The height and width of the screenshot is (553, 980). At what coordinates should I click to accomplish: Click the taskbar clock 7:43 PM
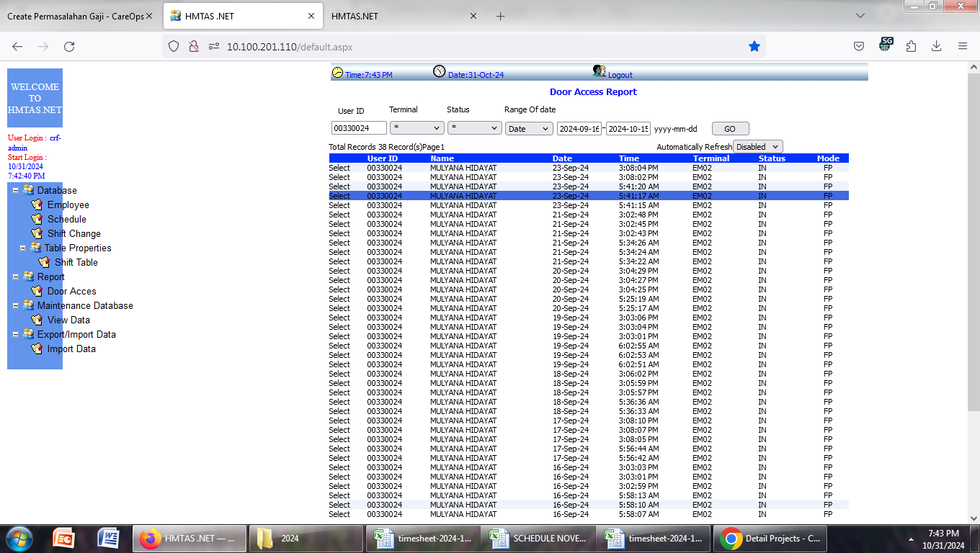[943, 534]
